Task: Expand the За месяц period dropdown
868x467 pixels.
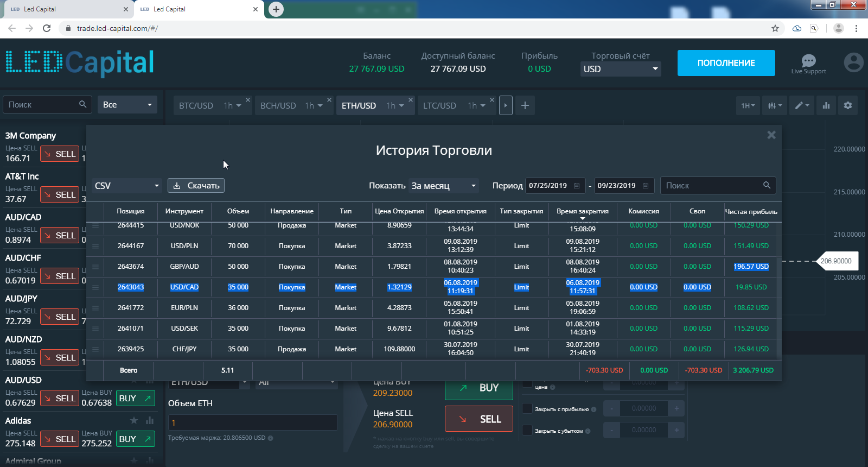Action: tap(444, 186)
